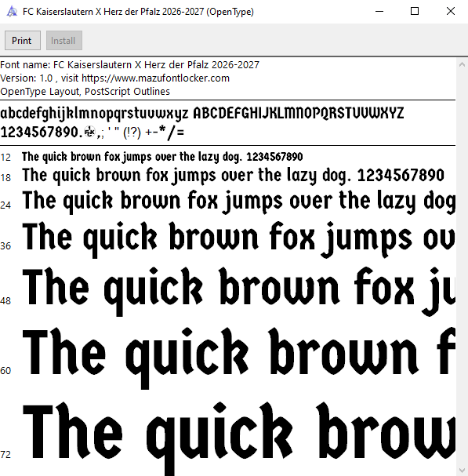Click the lowercase and uppercase alphabet sample line
Image resolution: width=468 pixels, height=476 pixels.
click(202, 113)
